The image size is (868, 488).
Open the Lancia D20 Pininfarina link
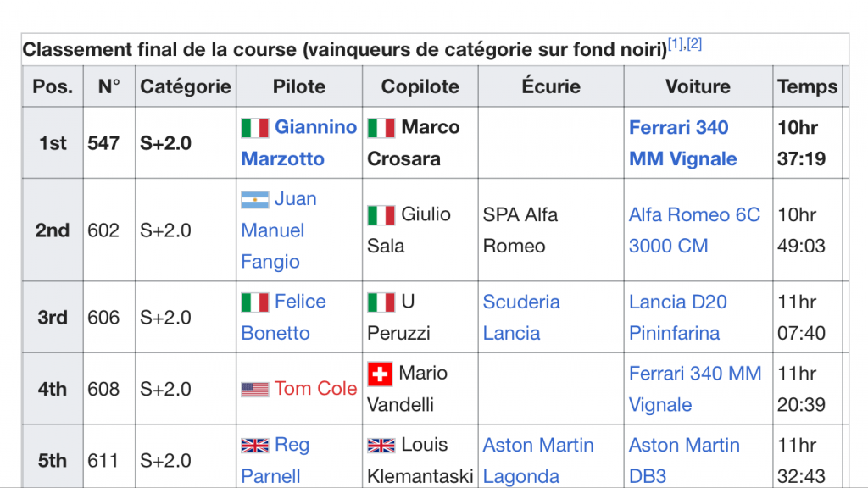[677, 318]
